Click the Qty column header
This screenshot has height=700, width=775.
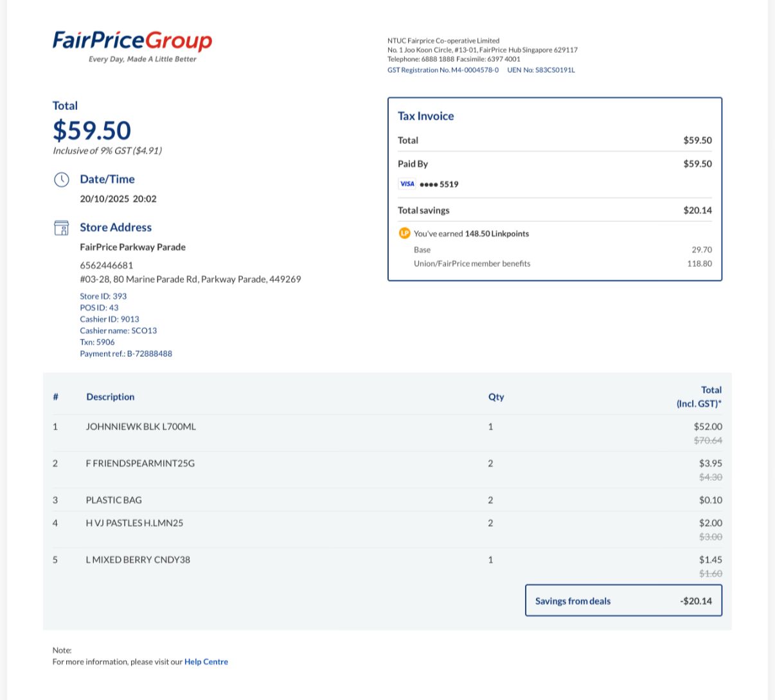[x=496, y=397]
